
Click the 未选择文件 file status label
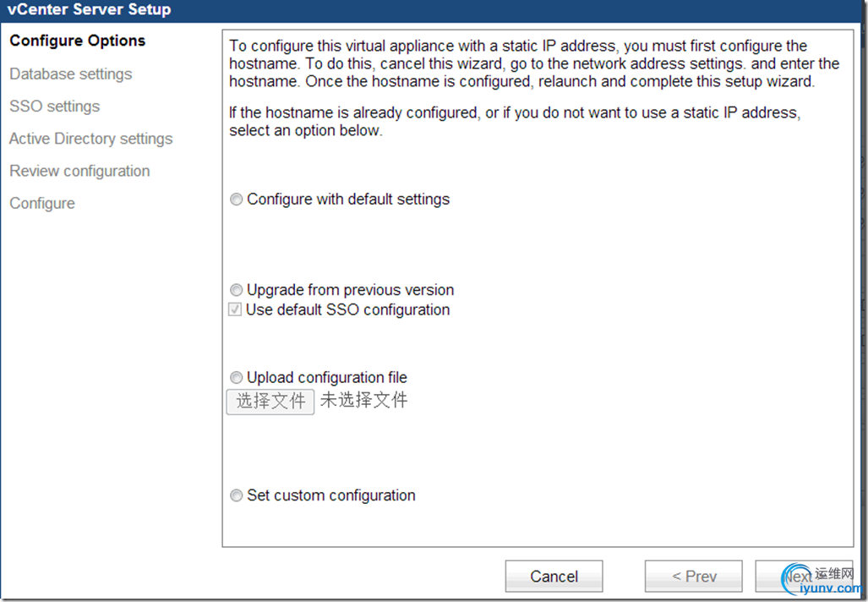click(x=363, y=400)
